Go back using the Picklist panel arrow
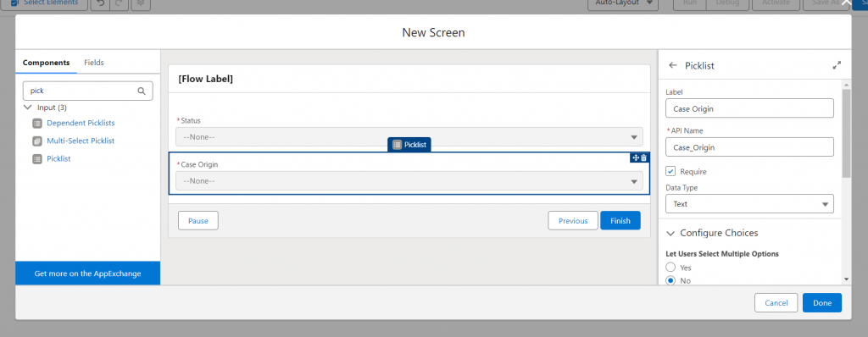The height and width of the screenshot is (337, 868). [673, 65]
